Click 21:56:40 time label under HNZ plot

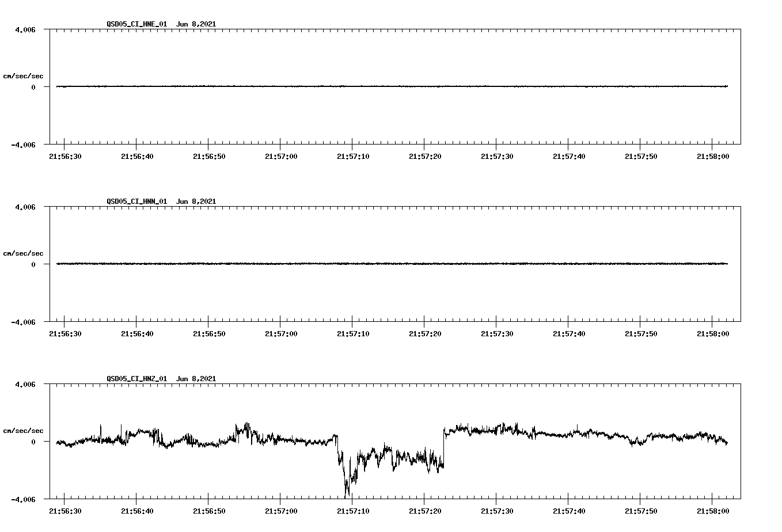[136, 511]
